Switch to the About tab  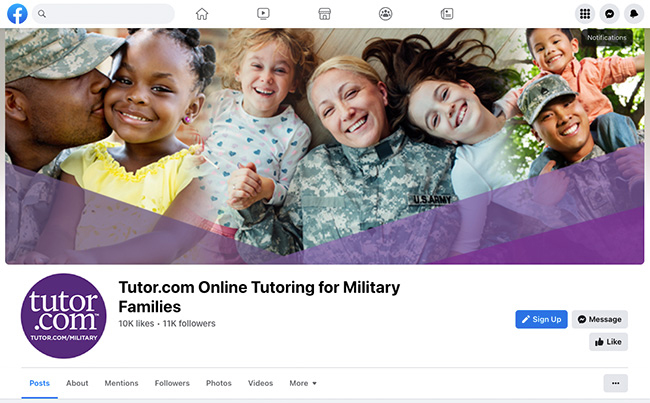coord(77,383)
